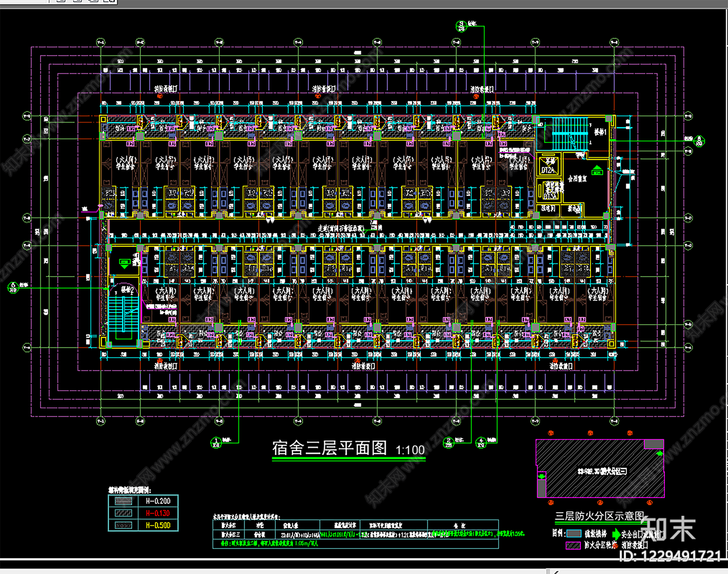The width and height of the screenshot is (728, 574).
Task: Click the magenta hatched fire-zone legend swatch
Action: click(x=573, y=545)
